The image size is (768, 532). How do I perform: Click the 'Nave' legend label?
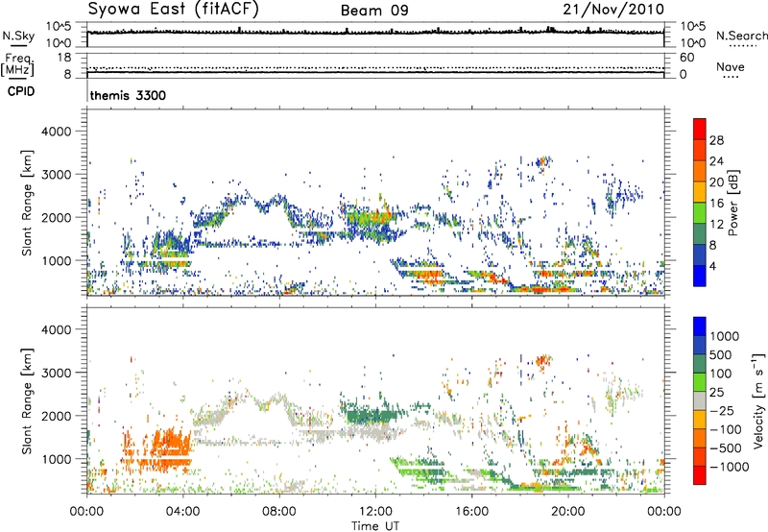[x=731, y=66]
